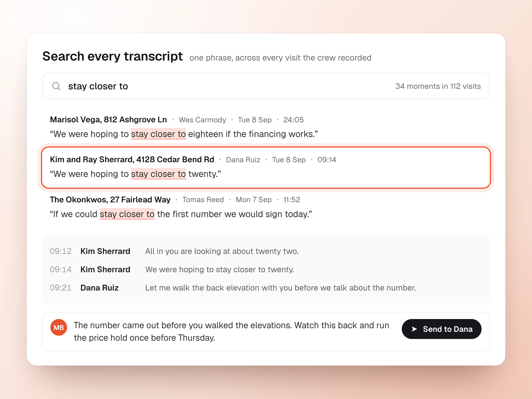The width and height of the screenshot is (532, 399).
Task: Click the "Mon 7 Sep" date
Action: pyautogui.click(x=254, y=200)
